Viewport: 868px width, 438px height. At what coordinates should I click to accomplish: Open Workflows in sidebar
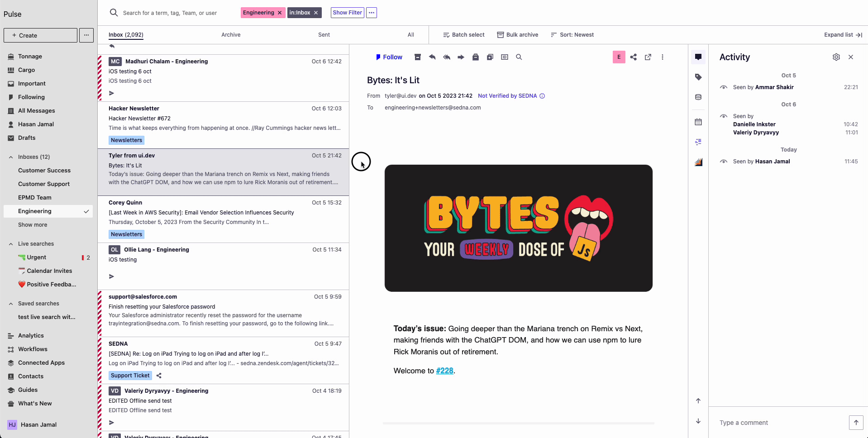[33, 349]
